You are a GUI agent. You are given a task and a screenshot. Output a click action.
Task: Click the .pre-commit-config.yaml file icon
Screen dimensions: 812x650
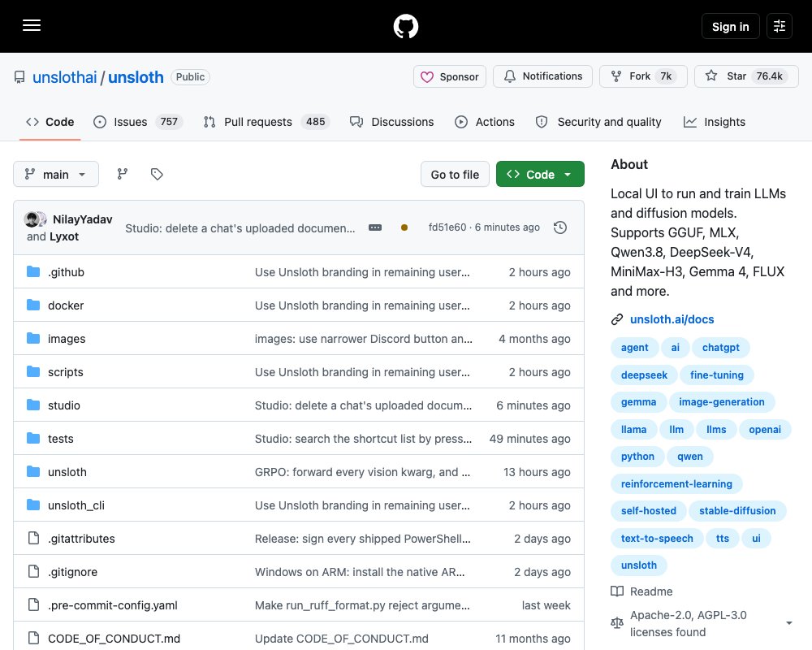[x=33, y=604]
